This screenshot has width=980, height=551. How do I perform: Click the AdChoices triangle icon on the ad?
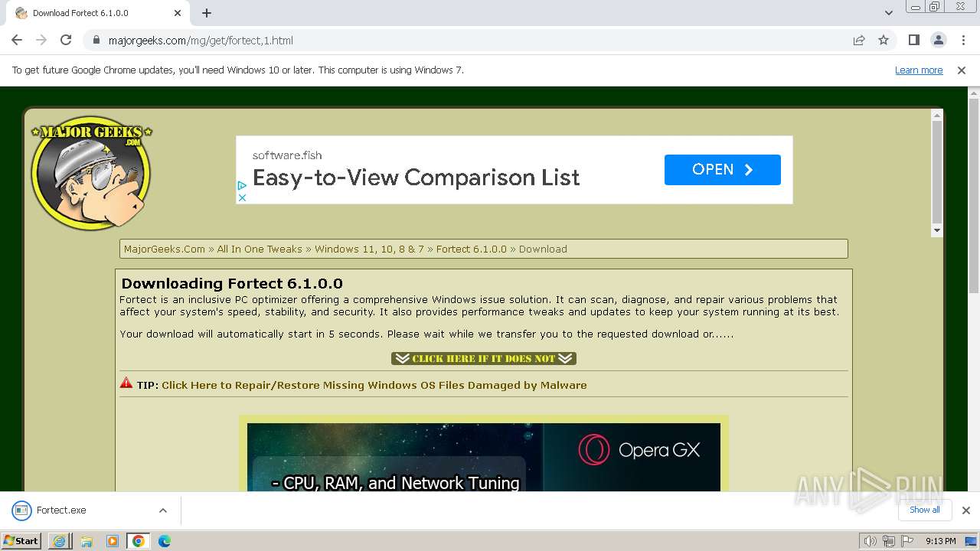click(242, 185)
